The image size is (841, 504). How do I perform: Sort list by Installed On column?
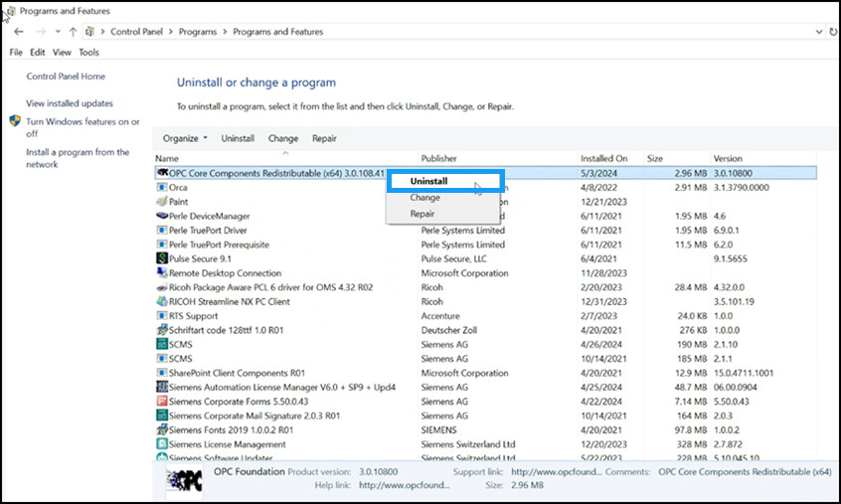point(603,159)
